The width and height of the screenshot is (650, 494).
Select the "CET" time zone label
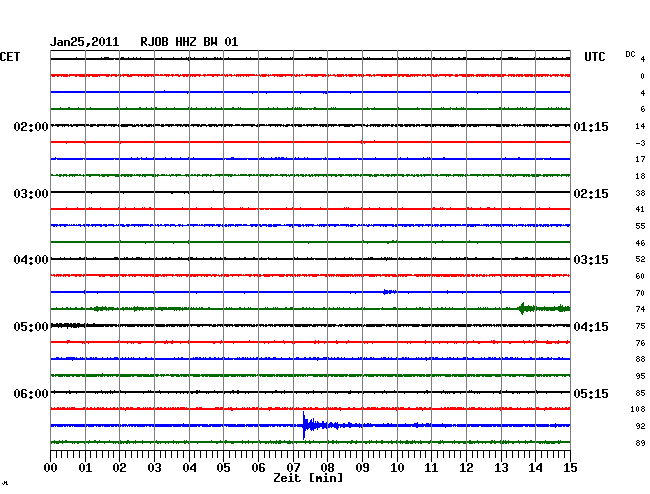10,57
